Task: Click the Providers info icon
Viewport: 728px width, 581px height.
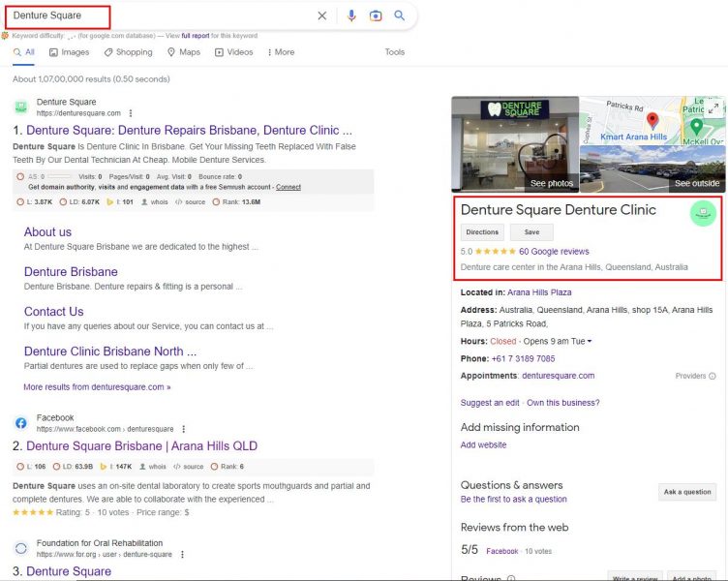Action: click(713, 376)
